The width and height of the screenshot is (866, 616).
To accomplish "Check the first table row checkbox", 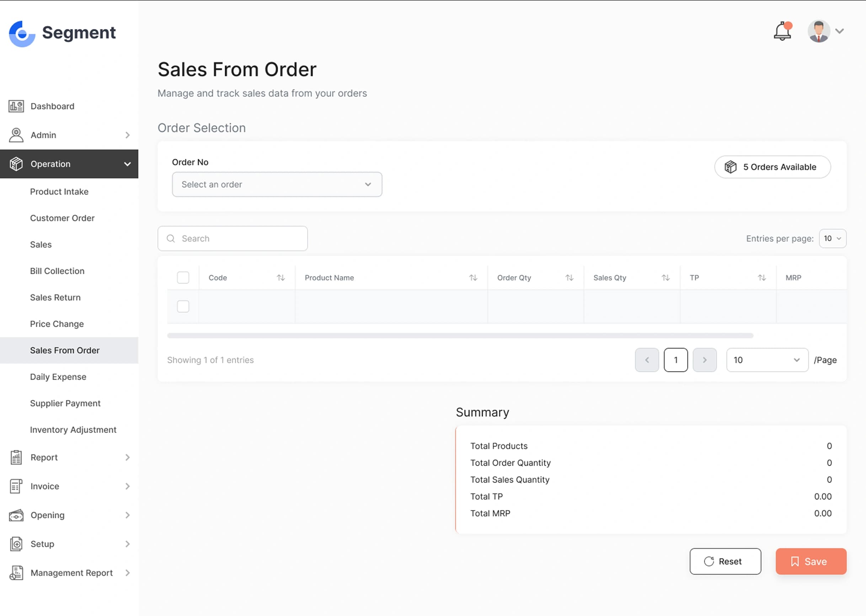I will [183, 306].
